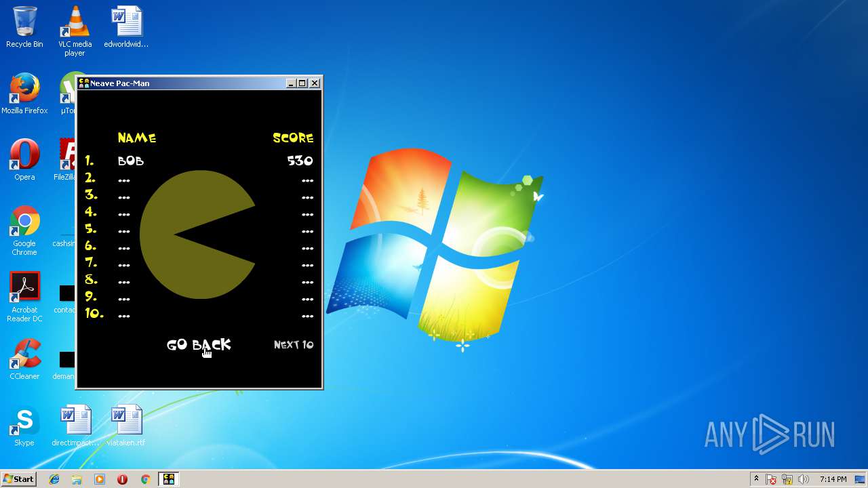Click the NAME column header
The image size is (868, 488).
pyautogui.click(x=137, y=138)
